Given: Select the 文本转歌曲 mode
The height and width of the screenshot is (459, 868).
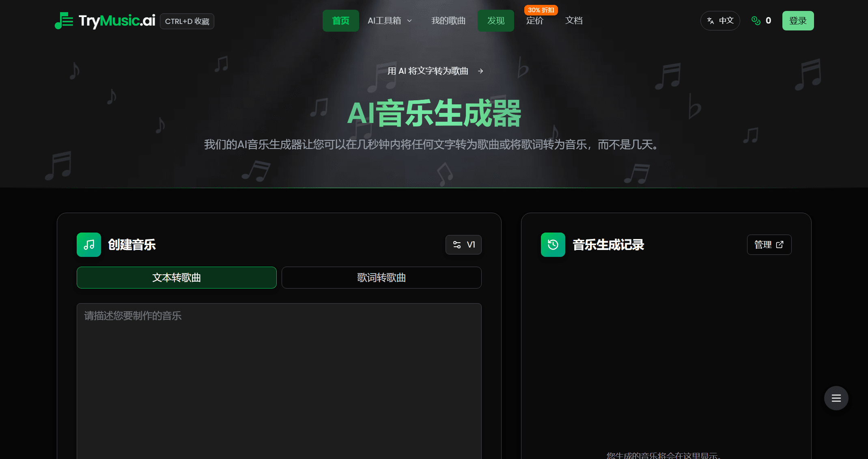Looking at the screenshot, I should pyautogui.click(x=176, y=278).
